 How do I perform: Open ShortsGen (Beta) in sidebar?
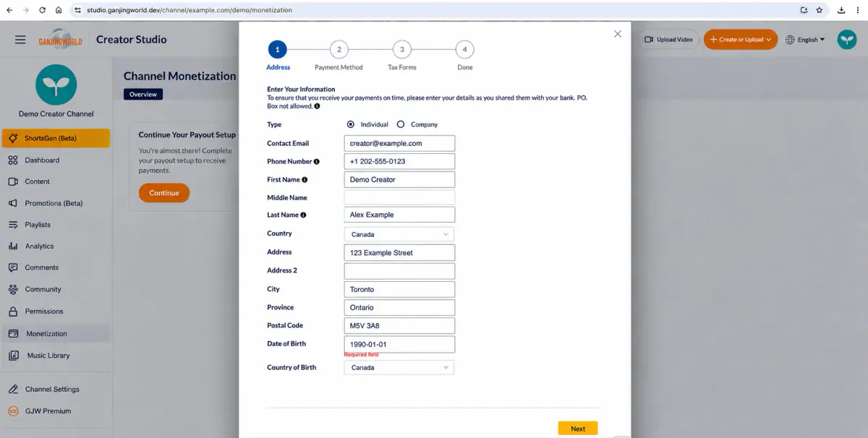point(56,138)
